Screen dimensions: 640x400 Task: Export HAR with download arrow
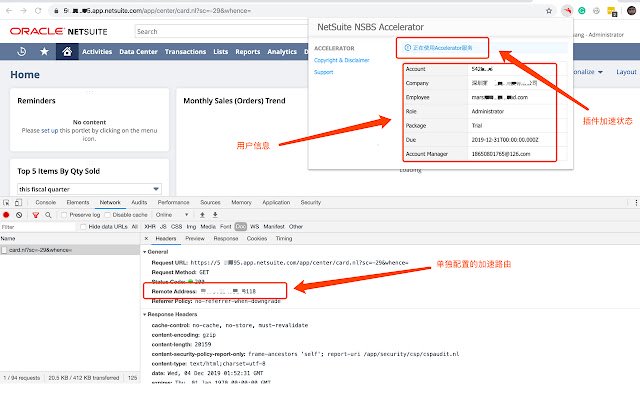[x=215, y=215]
